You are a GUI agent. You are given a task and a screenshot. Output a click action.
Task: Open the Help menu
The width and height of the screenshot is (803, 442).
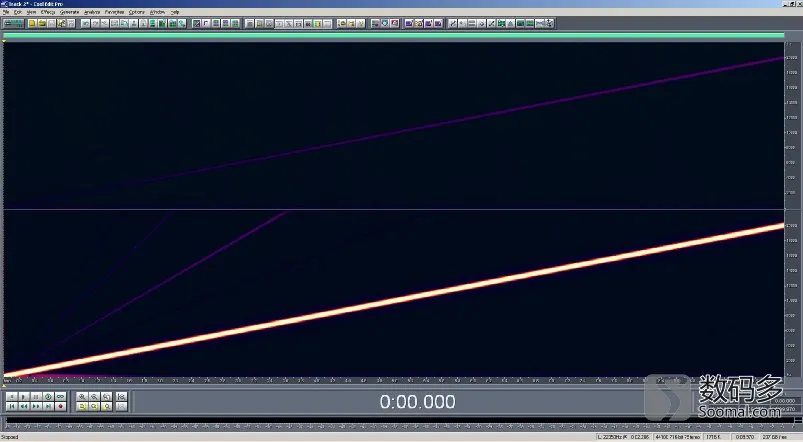tap(175, 12)
